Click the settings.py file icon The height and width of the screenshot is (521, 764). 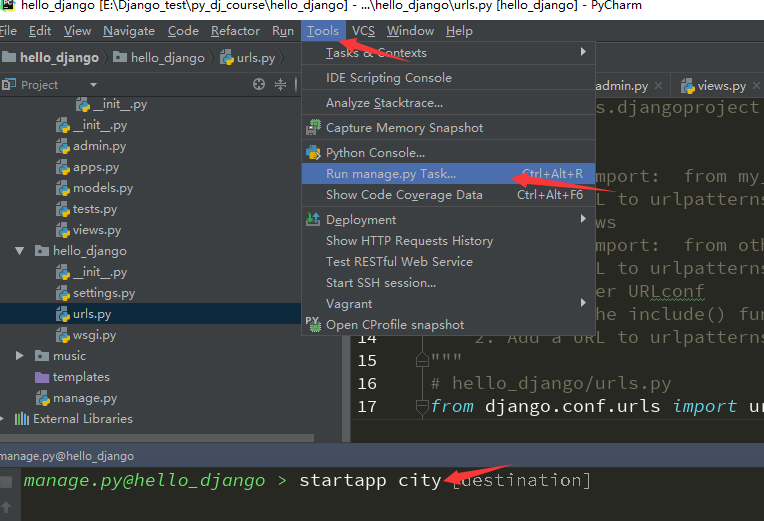[x=63, y=293]
